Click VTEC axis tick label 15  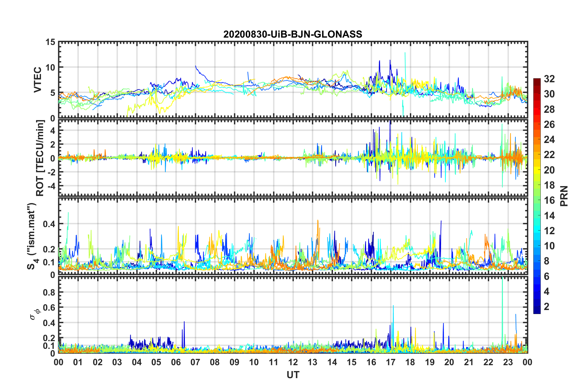click(x=50, y=42)
